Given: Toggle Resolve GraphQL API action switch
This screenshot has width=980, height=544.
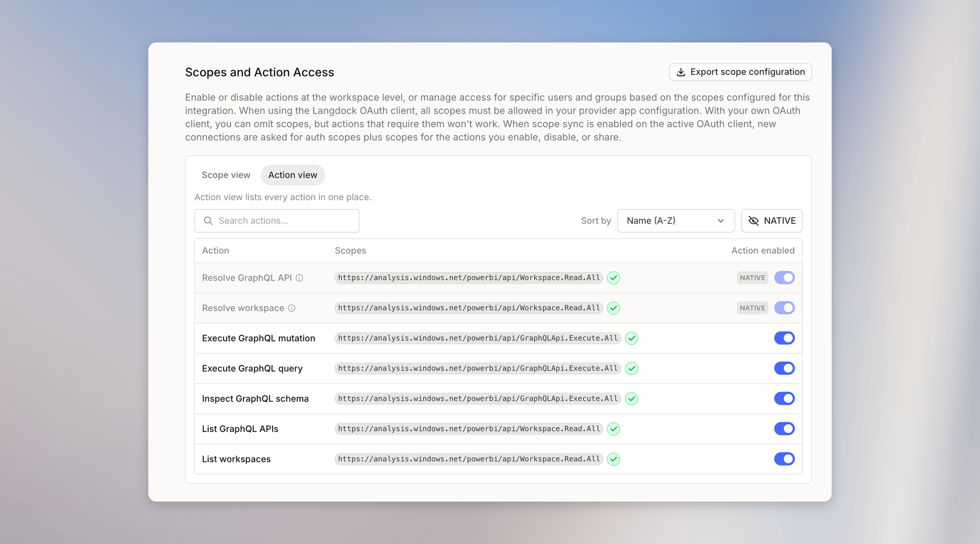Looking at the screenshot, I should [784, 278].
